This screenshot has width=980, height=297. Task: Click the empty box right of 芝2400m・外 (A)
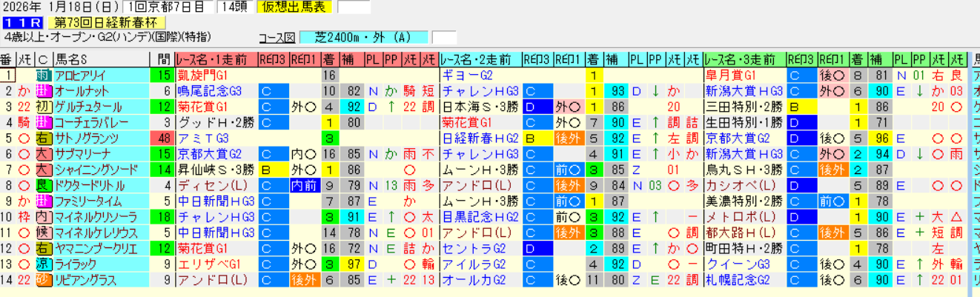[444, 37]
